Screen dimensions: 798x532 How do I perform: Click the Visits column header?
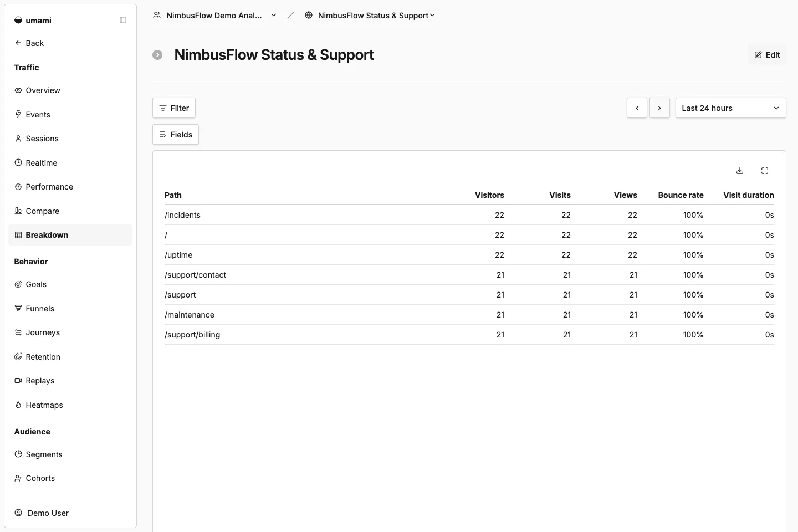coord(560,195)
